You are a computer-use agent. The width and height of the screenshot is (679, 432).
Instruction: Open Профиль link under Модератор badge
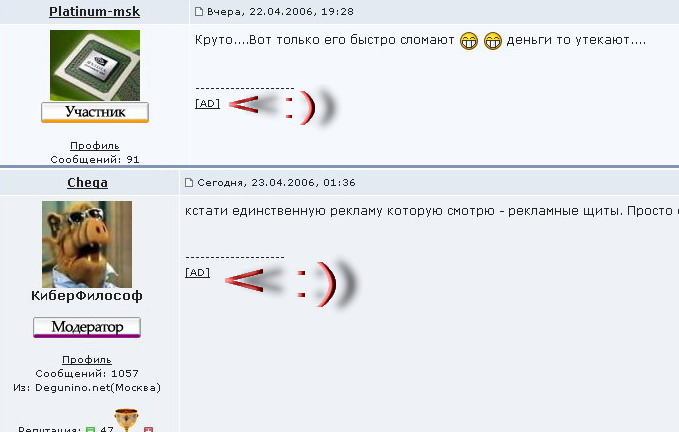pos(87,360)
